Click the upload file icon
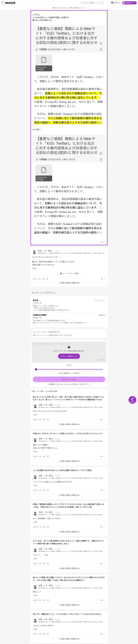Image resolution: width=138 pixels, height=644 pixels. 67,344
